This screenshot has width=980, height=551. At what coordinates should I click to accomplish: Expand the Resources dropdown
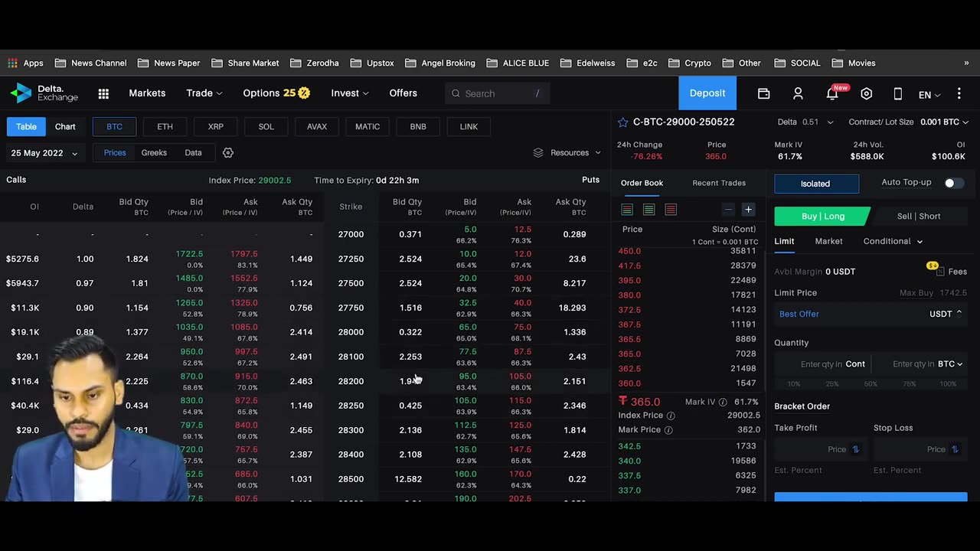(x=567, y=152)
